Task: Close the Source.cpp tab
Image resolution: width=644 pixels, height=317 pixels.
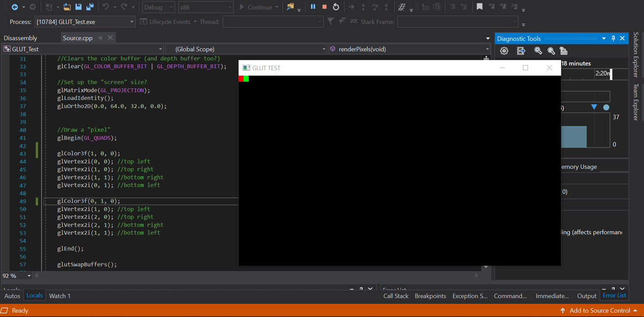Action: tap(109, 38)
